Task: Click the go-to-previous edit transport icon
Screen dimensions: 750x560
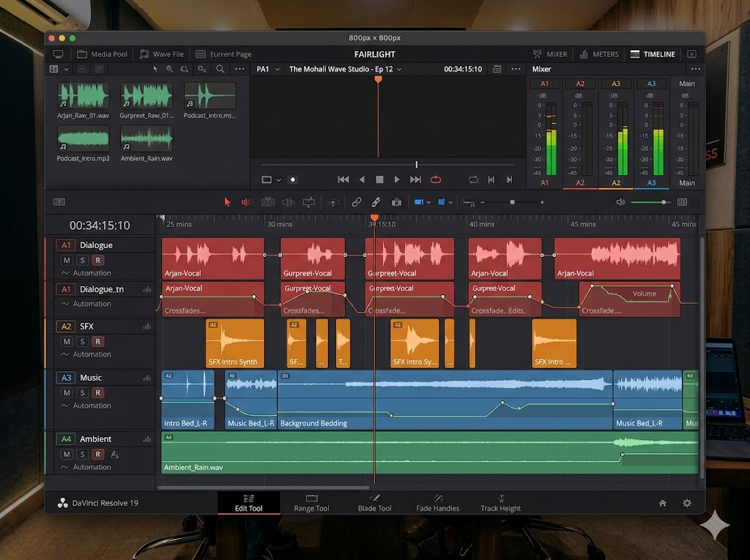Action: [x=491, y=179]
